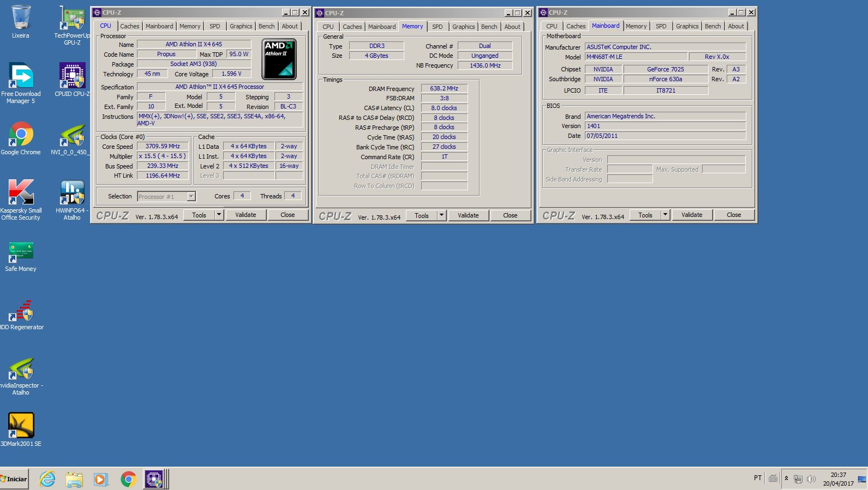The image size is (868, 490).
Task: Open CPUID CPU-Z desktop shortcut
Action: click(72, 80)
